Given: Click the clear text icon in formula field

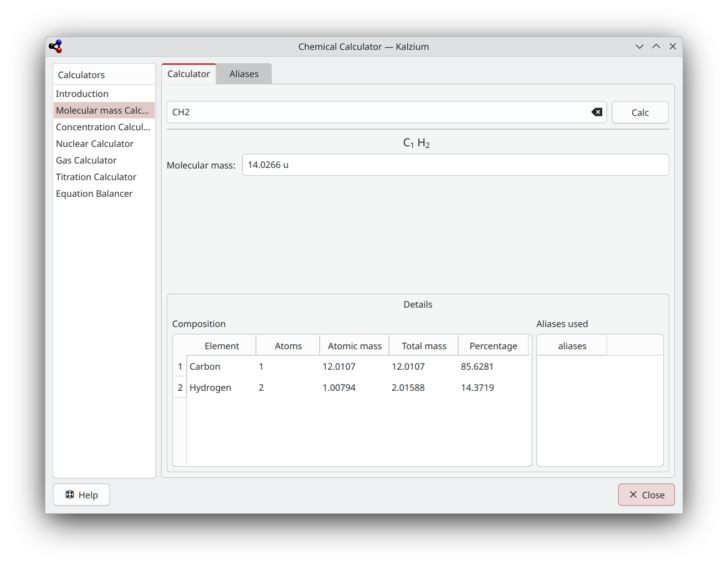Looking at the screenshot, I should 597,112.
